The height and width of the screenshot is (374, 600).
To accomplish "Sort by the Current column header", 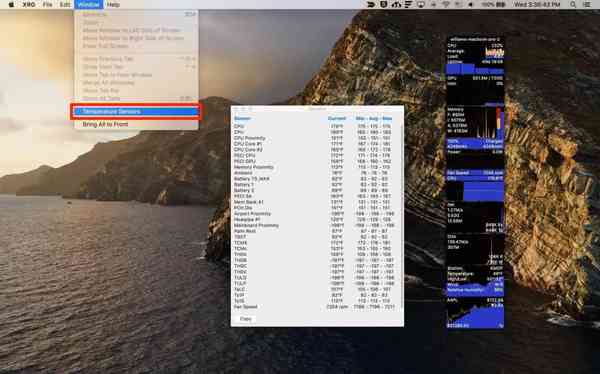I will click(336, 118).
